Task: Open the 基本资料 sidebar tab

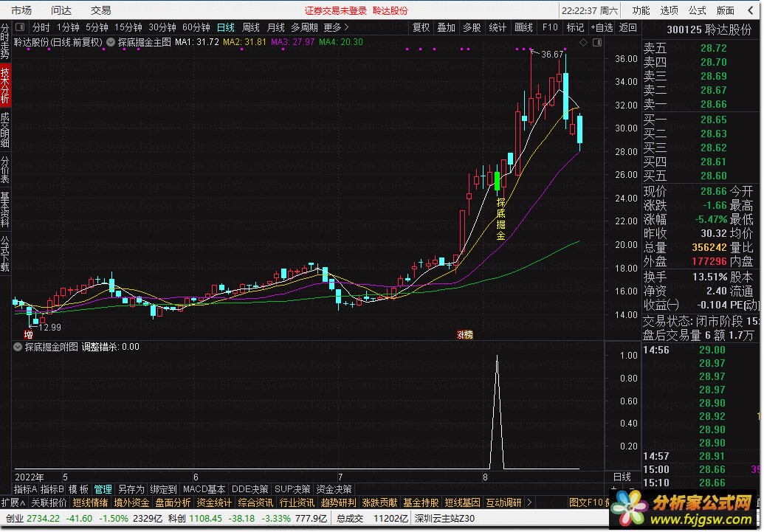Action: (5, 210)
